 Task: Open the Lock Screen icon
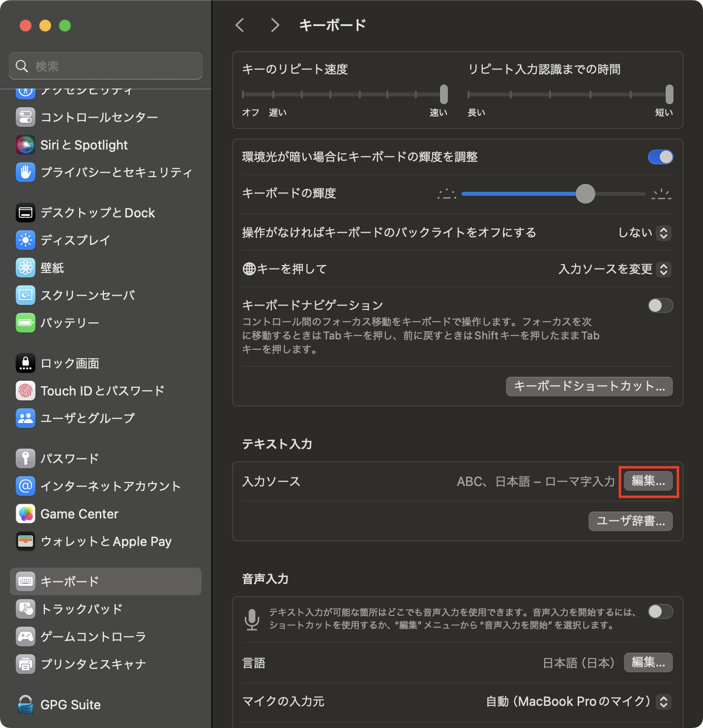(x=26, y=363)
